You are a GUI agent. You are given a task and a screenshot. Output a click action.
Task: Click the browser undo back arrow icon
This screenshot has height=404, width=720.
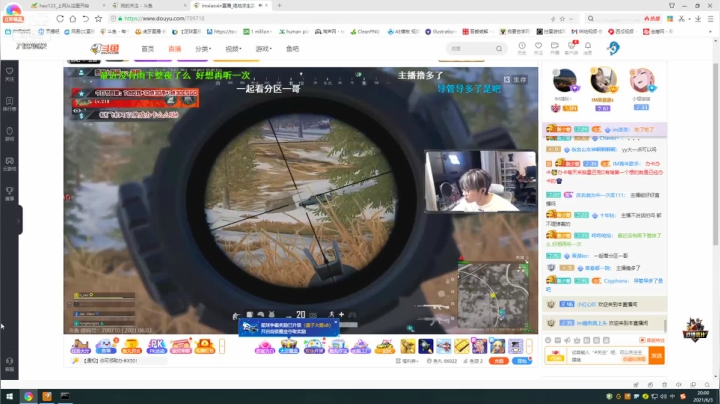coord(85,19)
